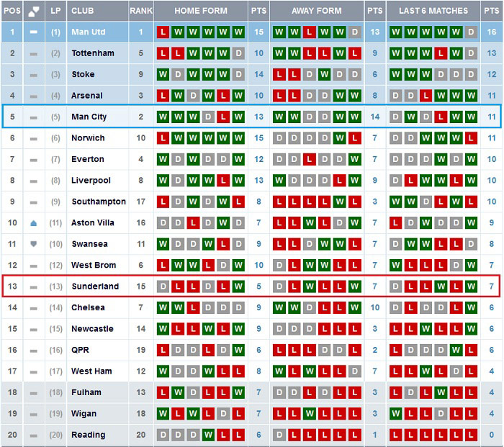Open the Norwich club link

pyautogui.click(x=88, y=138)
